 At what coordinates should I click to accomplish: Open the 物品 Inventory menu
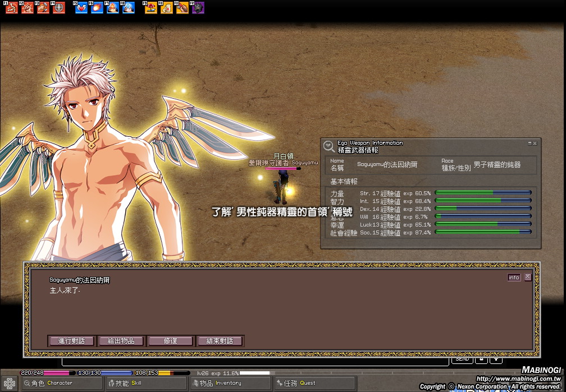[x=231, y=384]
